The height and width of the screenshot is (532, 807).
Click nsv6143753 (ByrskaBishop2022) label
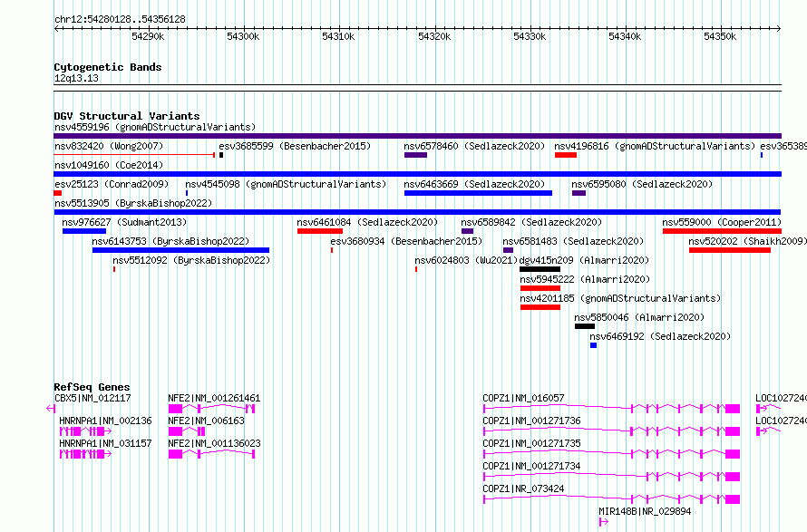170,241
